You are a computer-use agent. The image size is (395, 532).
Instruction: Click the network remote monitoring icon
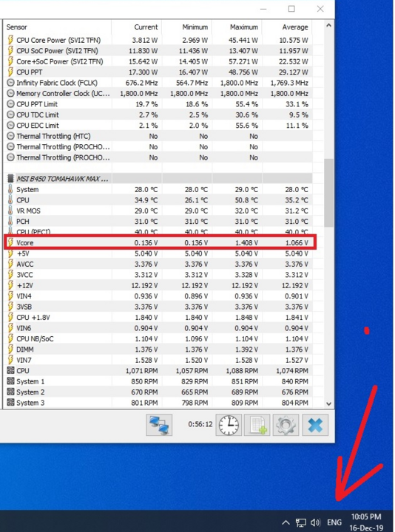[x=159, y=425]
